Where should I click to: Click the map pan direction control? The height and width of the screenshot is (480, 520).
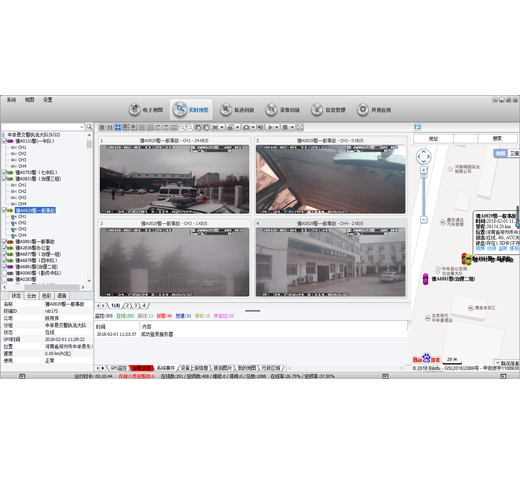(423, 156)
